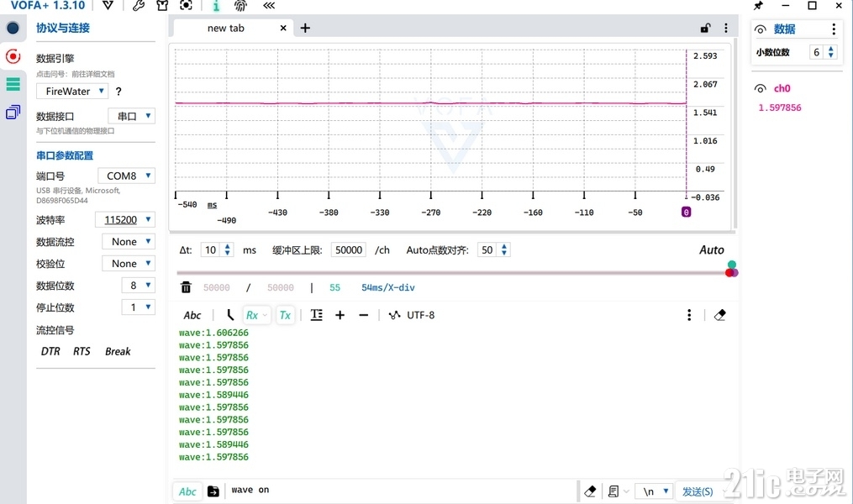Toggle ch0 channel visibility eye

[761, 89]
